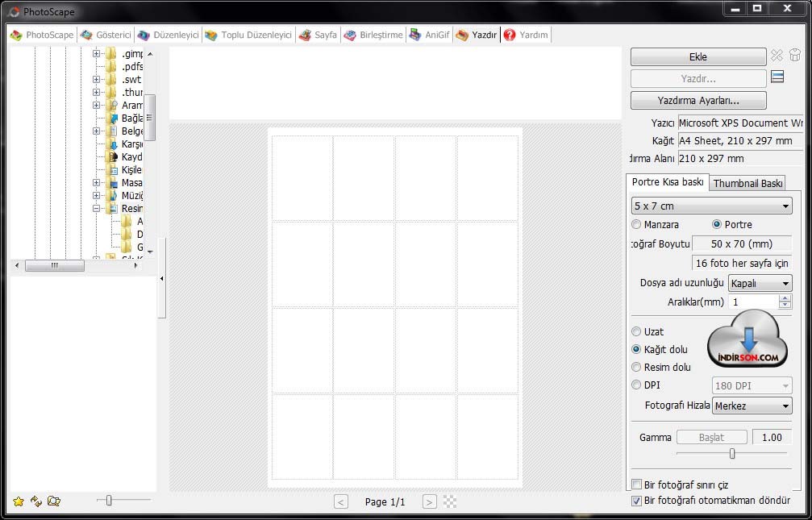Go to the next page with the > button

coord(430,501)
